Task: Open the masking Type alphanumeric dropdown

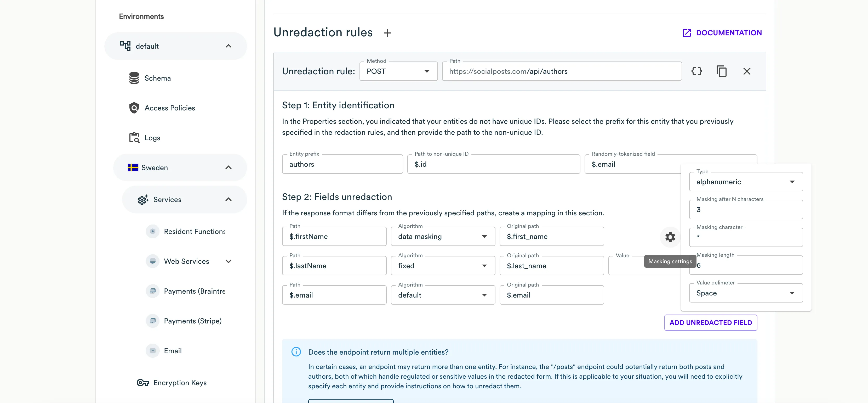Action: click(746, 182)
